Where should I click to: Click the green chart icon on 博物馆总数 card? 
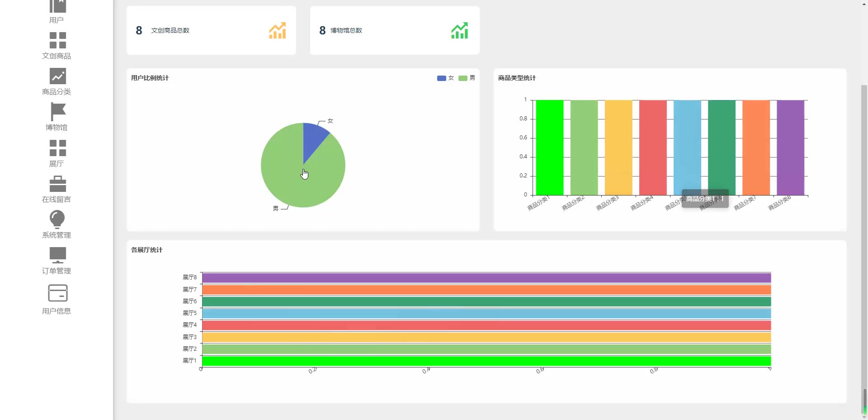click(x=459, y=30)
